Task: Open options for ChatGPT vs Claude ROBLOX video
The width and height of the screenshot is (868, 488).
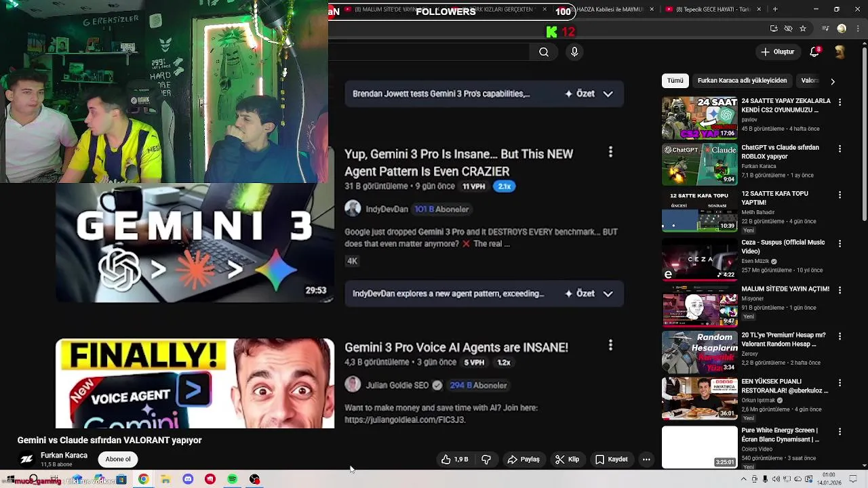Action: pos(840,148)
